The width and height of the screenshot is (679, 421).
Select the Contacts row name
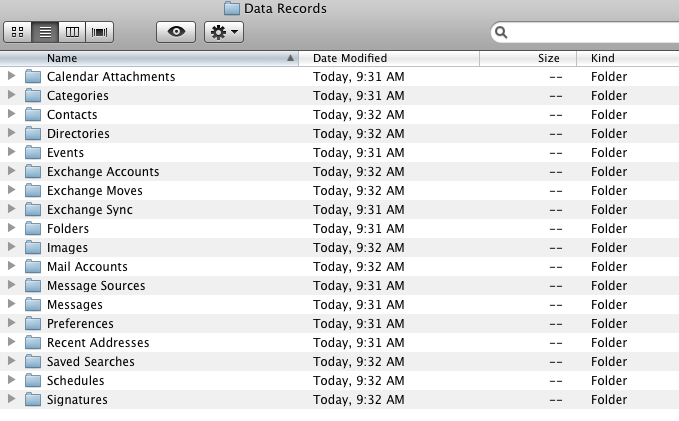[72, 114]
